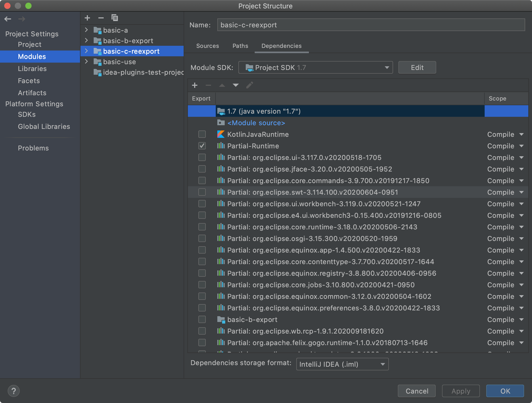The width and height of the screenshot is (532, 403).
Task: Click the 1.7 JDK folder icon
Action: [x=221, y=111]
